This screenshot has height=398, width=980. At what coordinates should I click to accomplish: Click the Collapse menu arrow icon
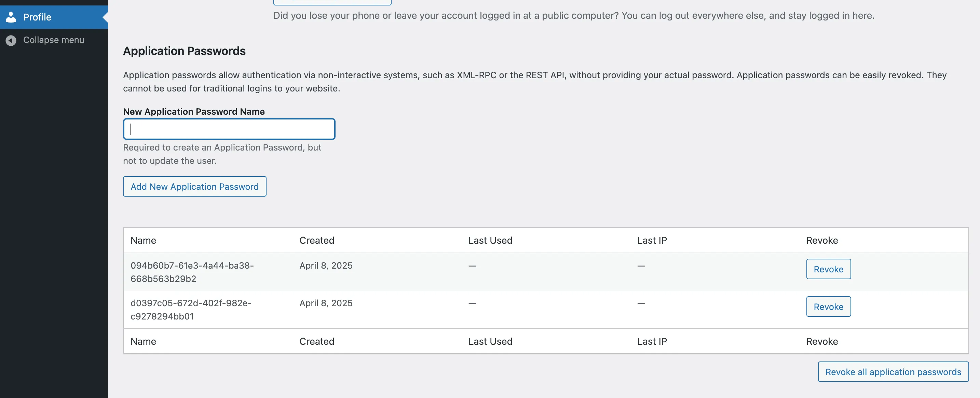click(11, 40)
